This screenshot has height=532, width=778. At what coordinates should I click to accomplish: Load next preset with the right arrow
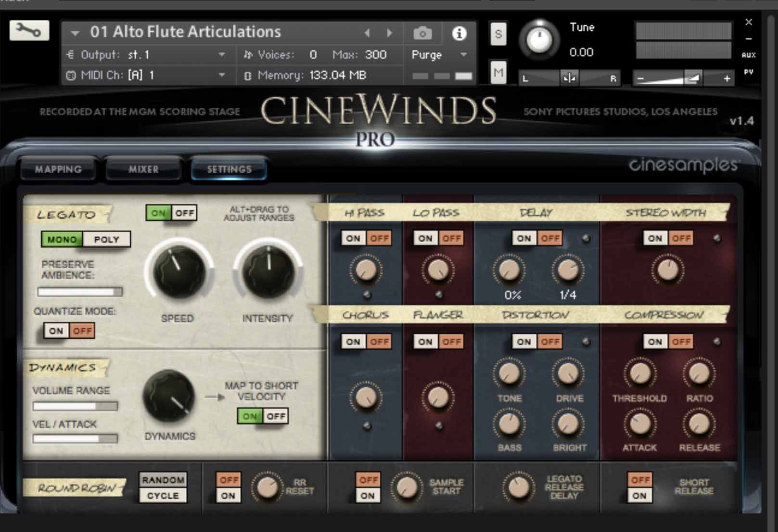(x=390, y=32)
